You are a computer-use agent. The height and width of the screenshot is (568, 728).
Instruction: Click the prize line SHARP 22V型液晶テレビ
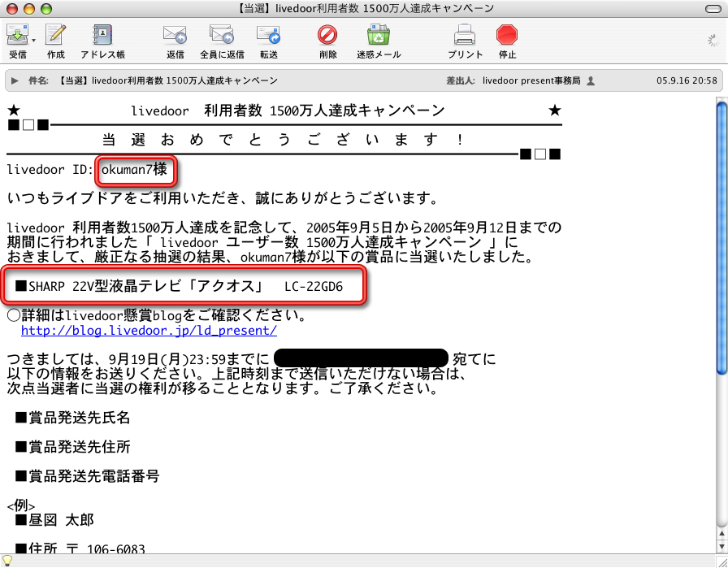click(x=179, y=286)
